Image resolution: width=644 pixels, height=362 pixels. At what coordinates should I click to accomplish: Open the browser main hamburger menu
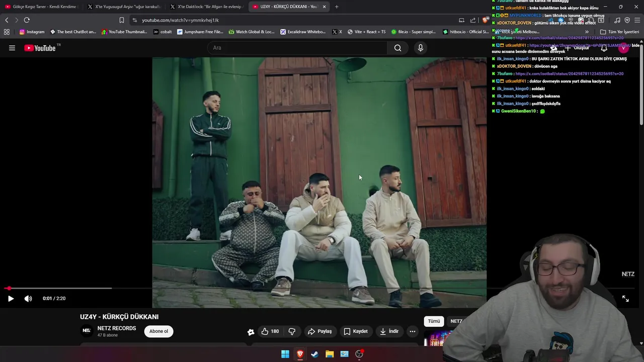click(637, 20)
